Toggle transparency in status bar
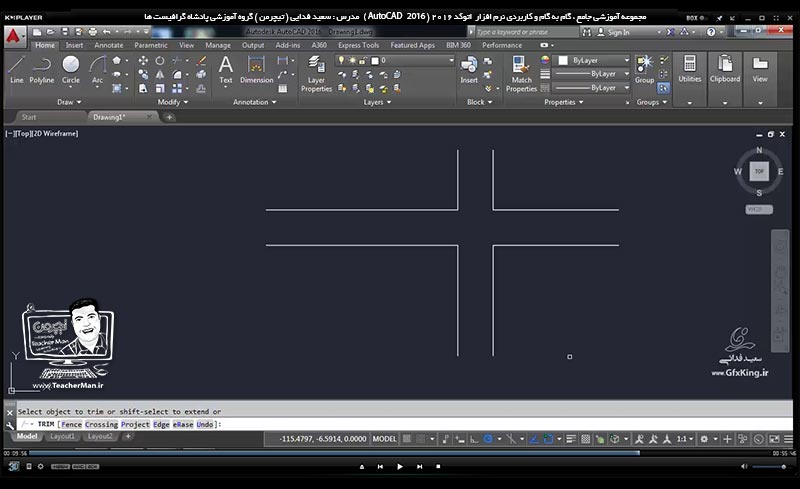The width and height of the screenshot is (800, 489). pos(586,439)
